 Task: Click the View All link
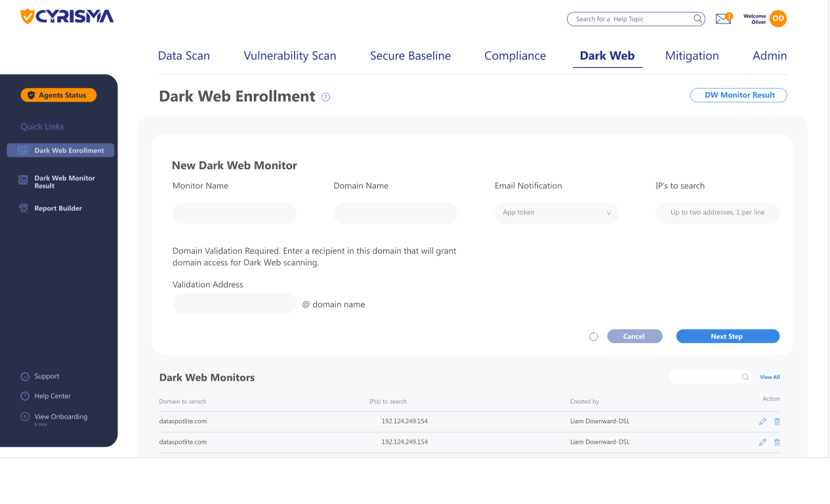point(770,377)
